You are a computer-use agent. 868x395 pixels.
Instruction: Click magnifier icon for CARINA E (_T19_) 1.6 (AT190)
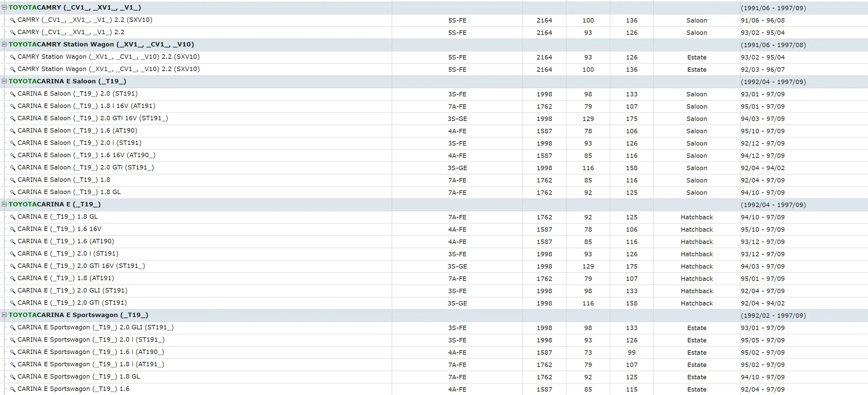(x=13, y=242)
